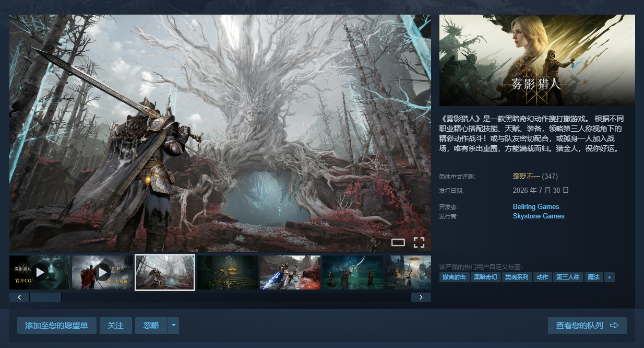644x348 pixels.
Task: Expand the dropdown arrow beside 忽略
Action: tap(174, 326)
